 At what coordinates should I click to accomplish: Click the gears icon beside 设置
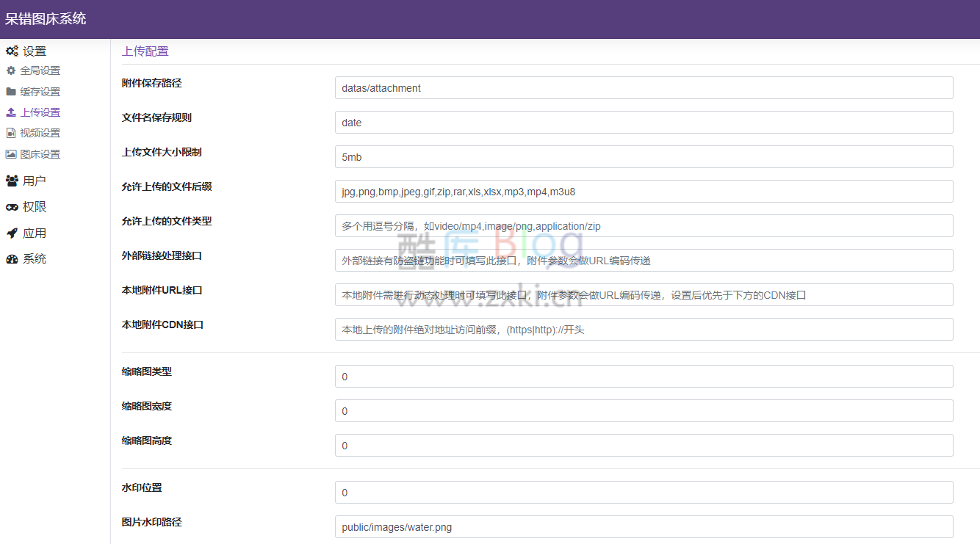pos(12,51)
